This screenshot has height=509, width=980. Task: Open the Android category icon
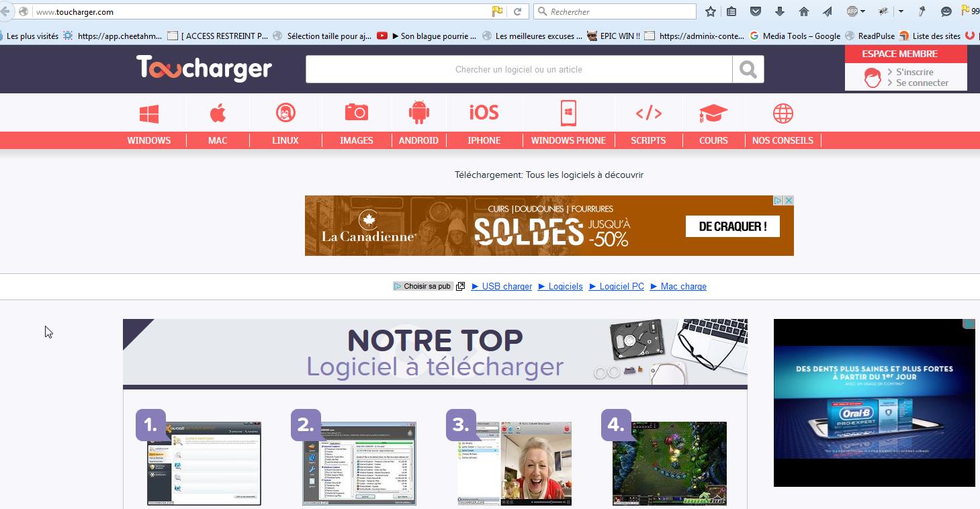(x=418, y=112)
